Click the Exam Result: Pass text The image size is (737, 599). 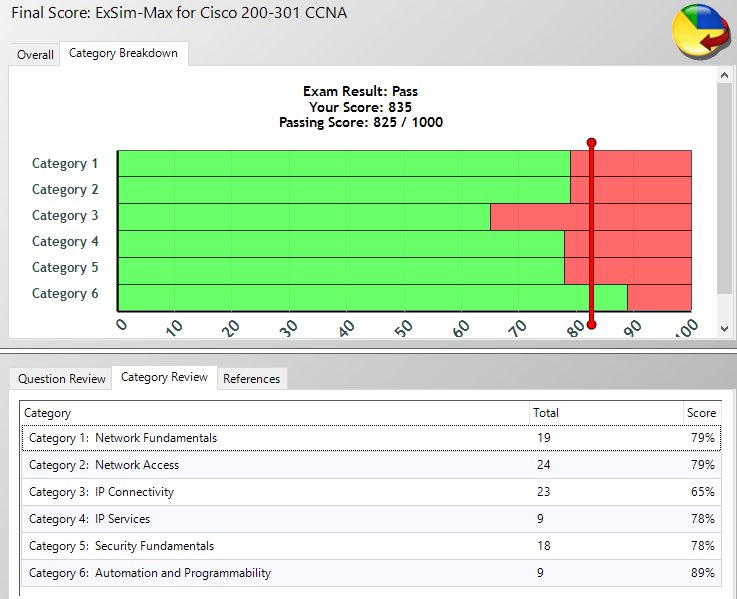click(x=361, y=91)
